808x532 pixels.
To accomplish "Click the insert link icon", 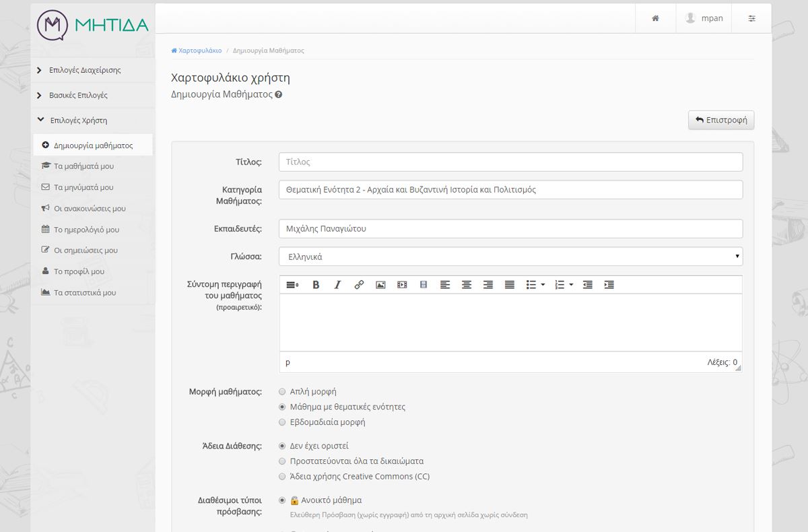I will (359, 285).
